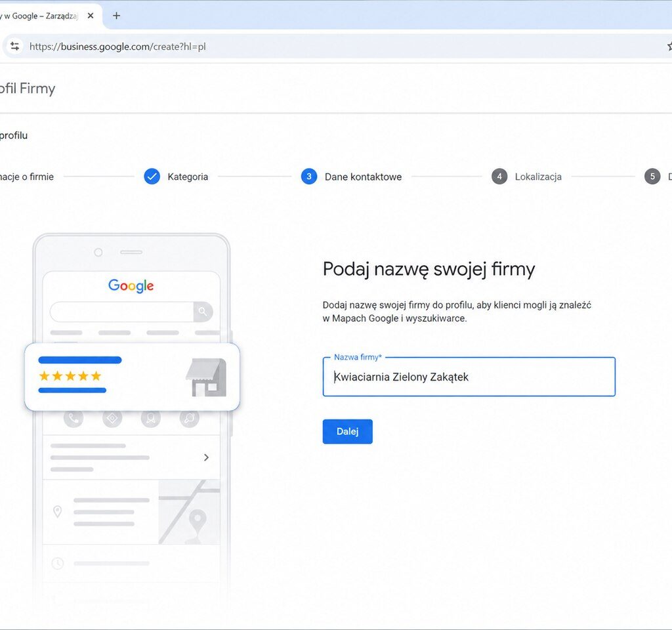Click the search magnifier in the phone illustration

tap(203, 312)
